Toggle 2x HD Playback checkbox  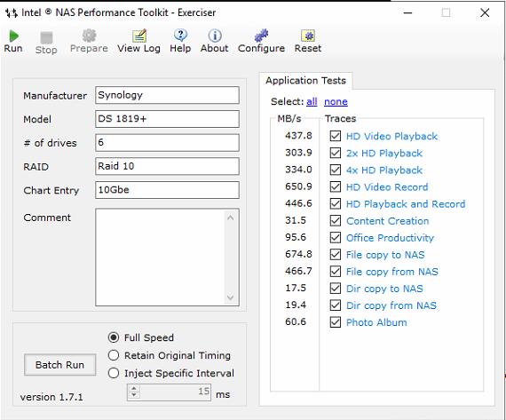336,153
